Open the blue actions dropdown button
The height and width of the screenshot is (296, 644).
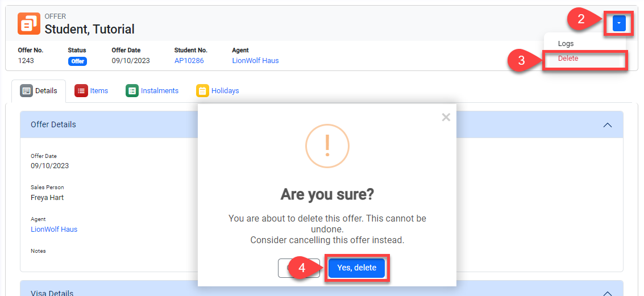coord(619,23)
